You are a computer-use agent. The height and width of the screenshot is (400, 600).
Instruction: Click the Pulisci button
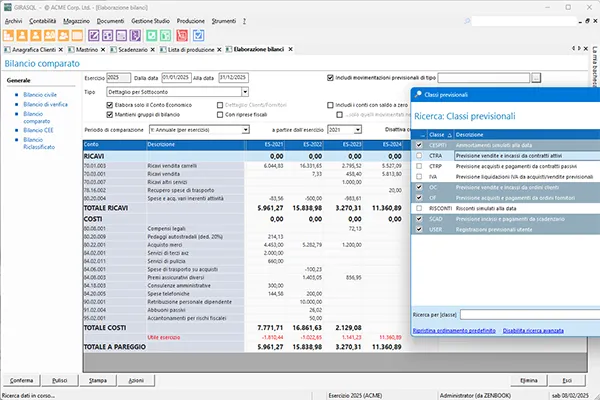pyautogui.click(x=60, y=380)
